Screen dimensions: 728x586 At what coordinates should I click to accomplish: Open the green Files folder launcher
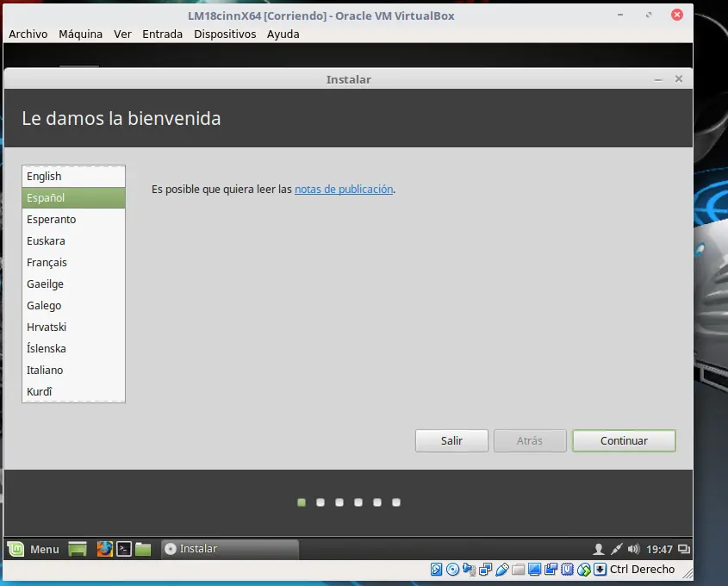[x=143, y=549]
